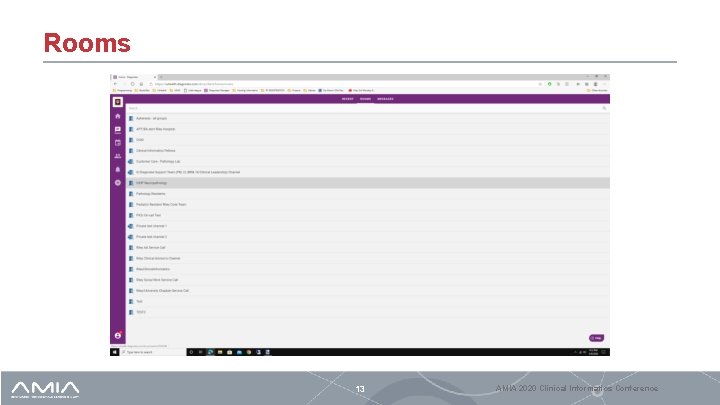
Task: Open Other bookmarks folder at right
Action: click(x=597, y=90)
